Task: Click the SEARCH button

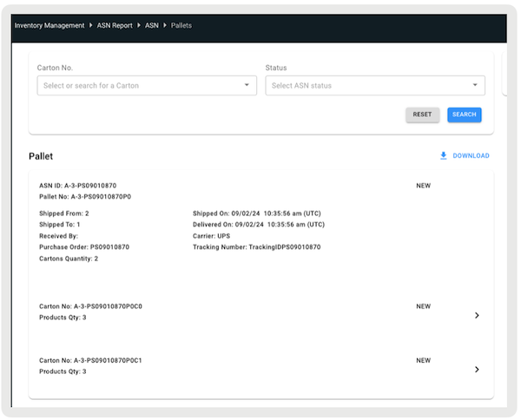Action: click(x=465, y=115)
